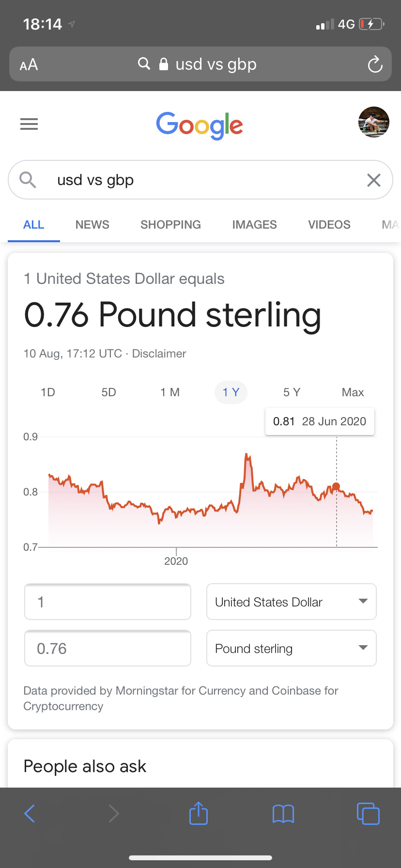401x868 pixels.
Task: Open the Google hamburger menu
Action: tap(29, 124)
